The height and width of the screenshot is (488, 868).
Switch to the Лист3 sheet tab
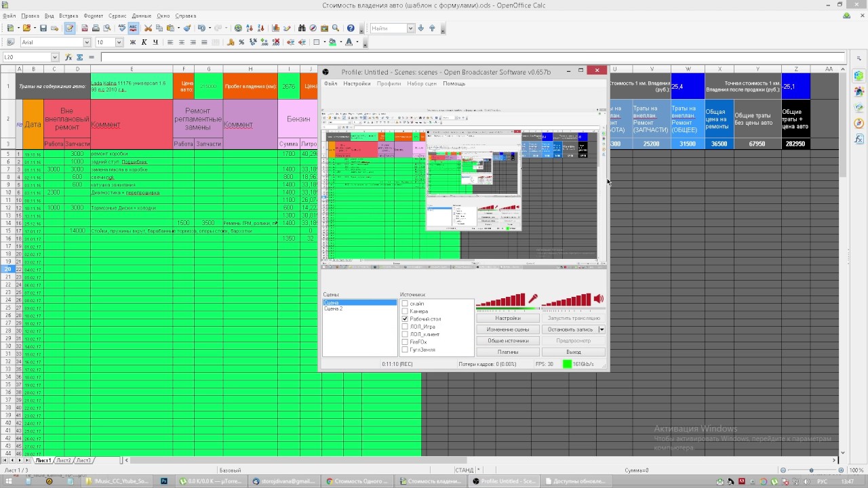pyautogui.click(x=83, y=460)
